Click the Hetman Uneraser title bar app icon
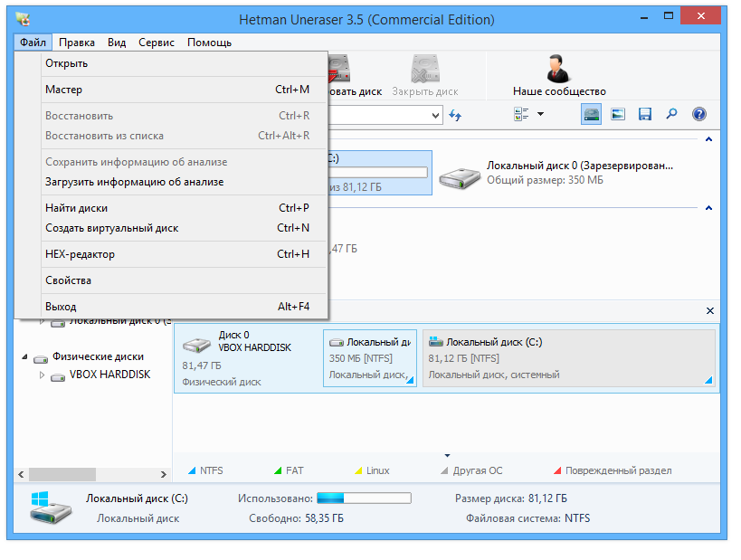The height and width of the screenshot is (560, 741). [23, 19]
